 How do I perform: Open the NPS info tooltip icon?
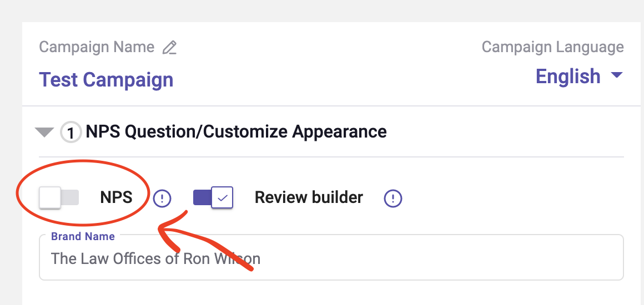162,198
